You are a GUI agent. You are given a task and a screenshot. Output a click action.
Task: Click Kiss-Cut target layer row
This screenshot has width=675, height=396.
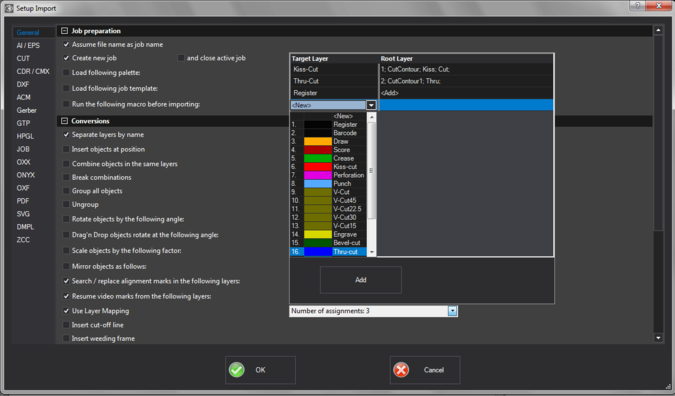coord(334,69)
